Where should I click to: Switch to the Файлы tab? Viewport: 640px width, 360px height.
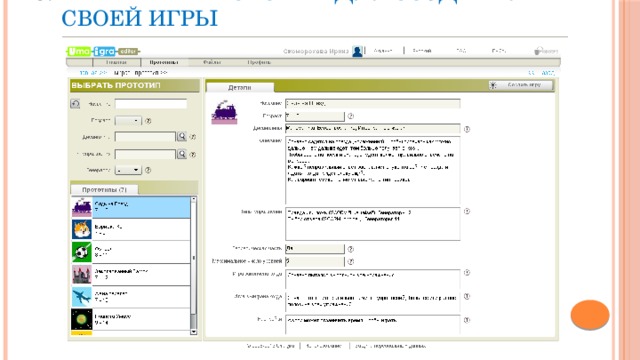pos(212,62)
